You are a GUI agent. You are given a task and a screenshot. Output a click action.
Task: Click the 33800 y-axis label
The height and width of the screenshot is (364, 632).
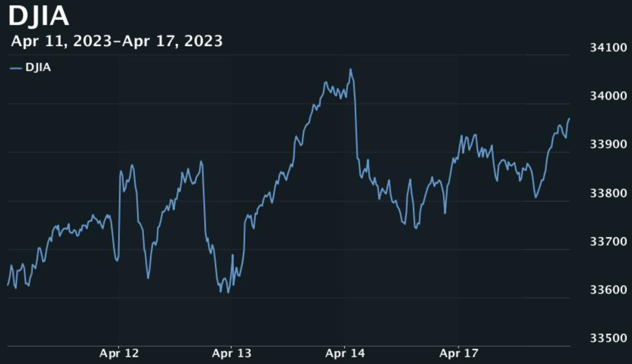[608, 192]
